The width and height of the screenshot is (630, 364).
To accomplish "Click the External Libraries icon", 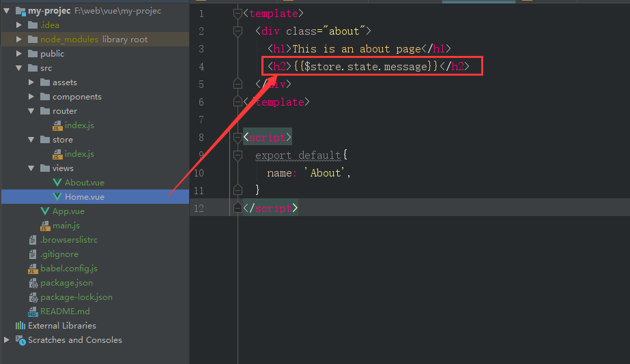I will coord(20,325).
